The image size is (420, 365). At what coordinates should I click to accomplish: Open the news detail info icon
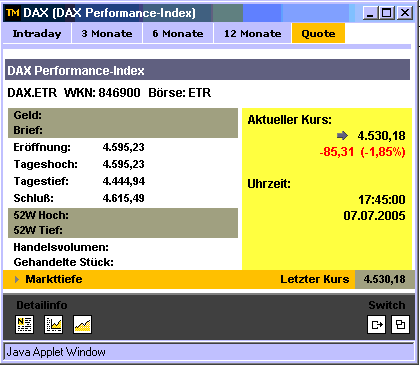pos(24,324)
